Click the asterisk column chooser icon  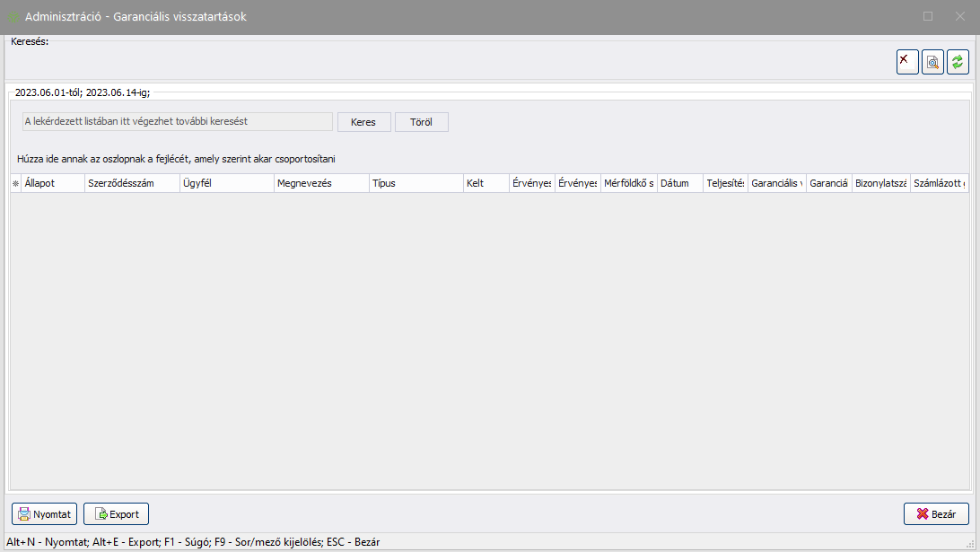click(x=15, y=183)
